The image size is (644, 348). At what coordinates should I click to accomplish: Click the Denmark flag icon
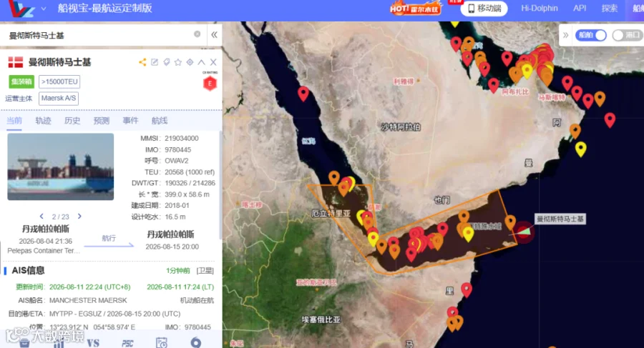pos(16,62)
